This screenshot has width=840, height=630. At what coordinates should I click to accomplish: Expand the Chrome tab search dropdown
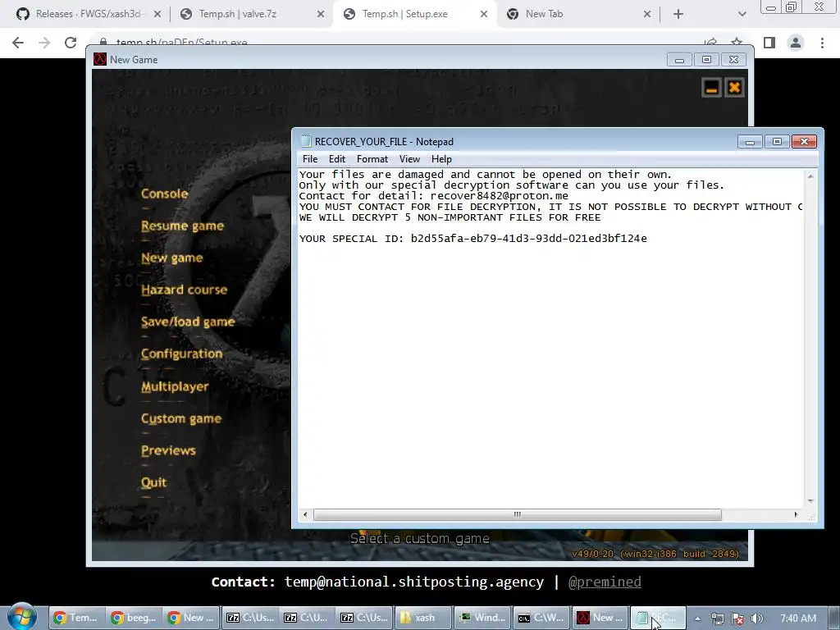[742, 14]
